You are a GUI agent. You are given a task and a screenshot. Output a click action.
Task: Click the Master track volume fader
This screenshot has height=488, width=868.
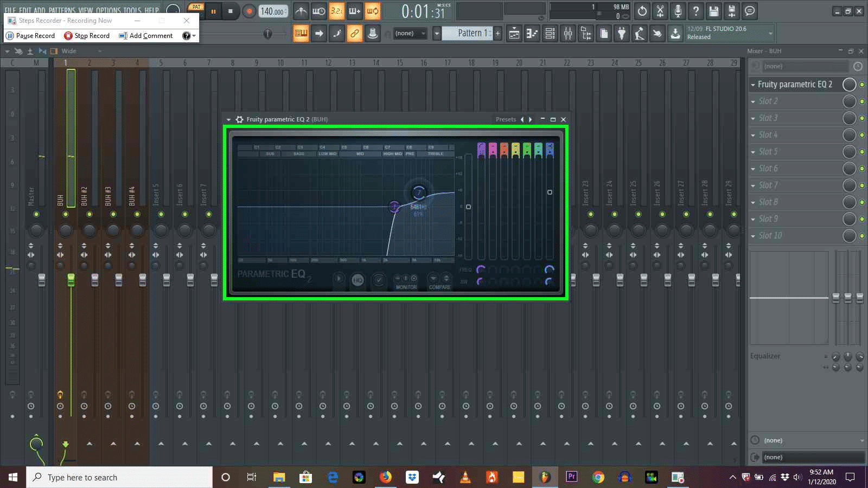42,280
